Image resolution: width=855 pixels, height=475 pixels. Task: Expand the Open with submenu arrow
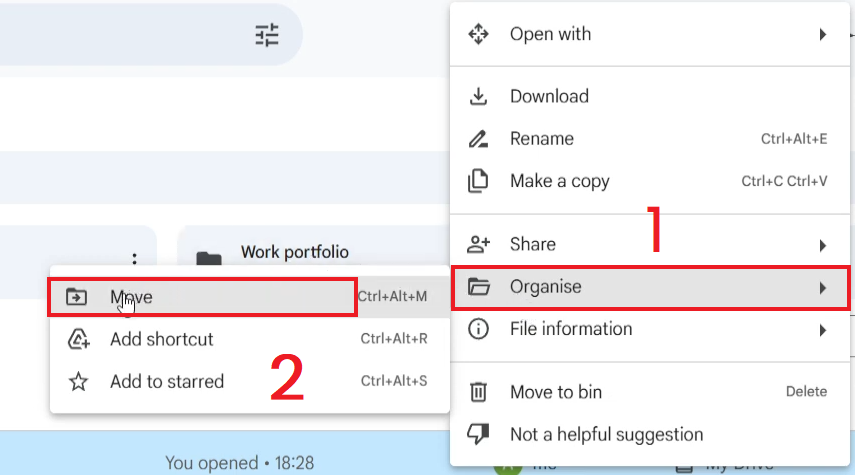(x=822, y=34)
